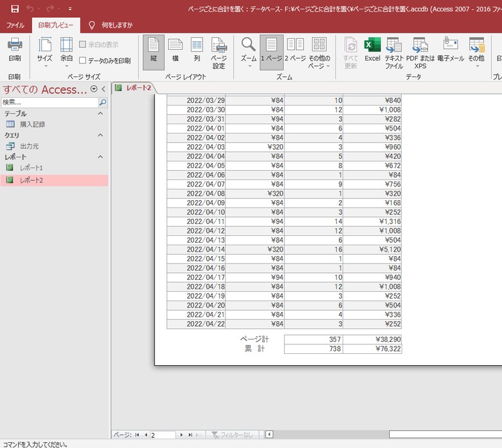
Task: Click the フィルターなし filter button
Action: click(x=233, y=435)
